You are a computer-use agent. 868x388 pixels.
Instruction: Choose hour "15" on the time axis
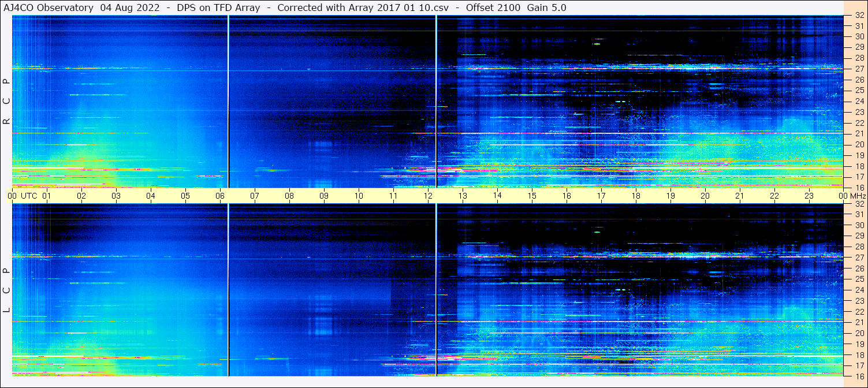tap(532, 196)
